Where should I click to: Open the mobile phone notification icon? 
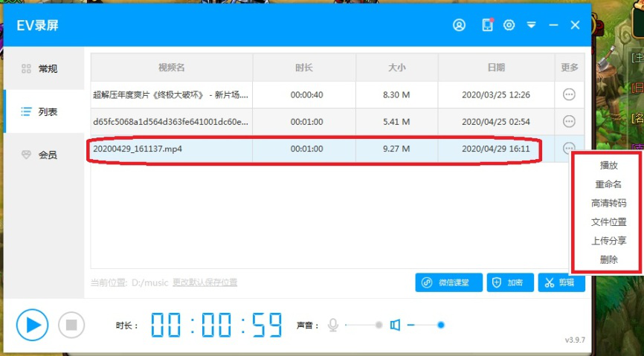488,25
